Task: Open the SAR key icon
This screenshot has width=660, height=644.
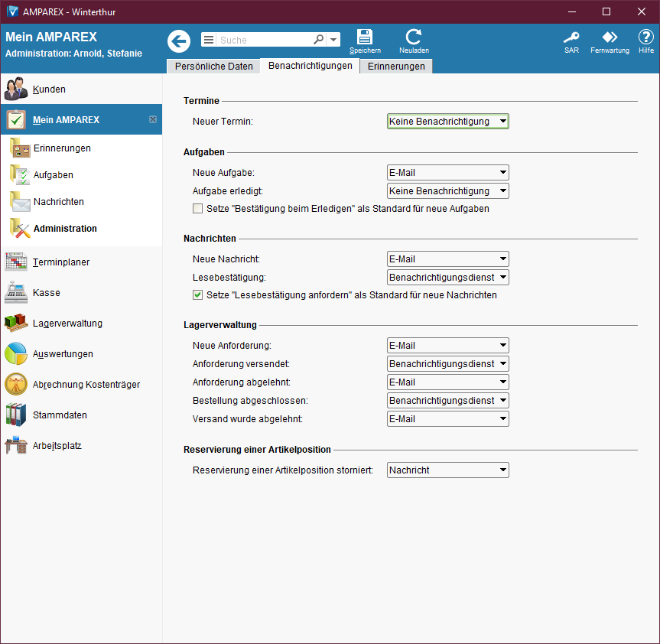Action: 571,37
